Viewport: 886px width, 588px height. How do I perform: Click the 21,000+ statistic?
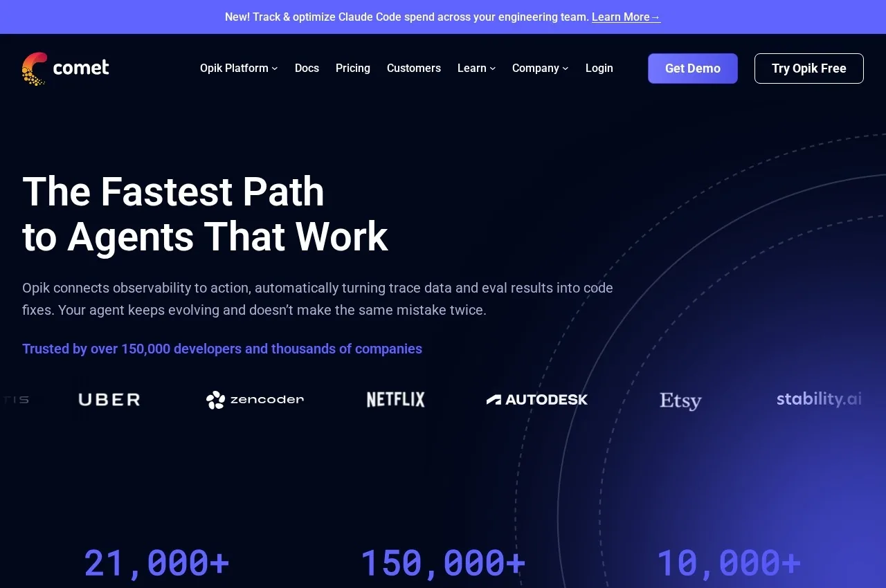(x=156, y=562)
